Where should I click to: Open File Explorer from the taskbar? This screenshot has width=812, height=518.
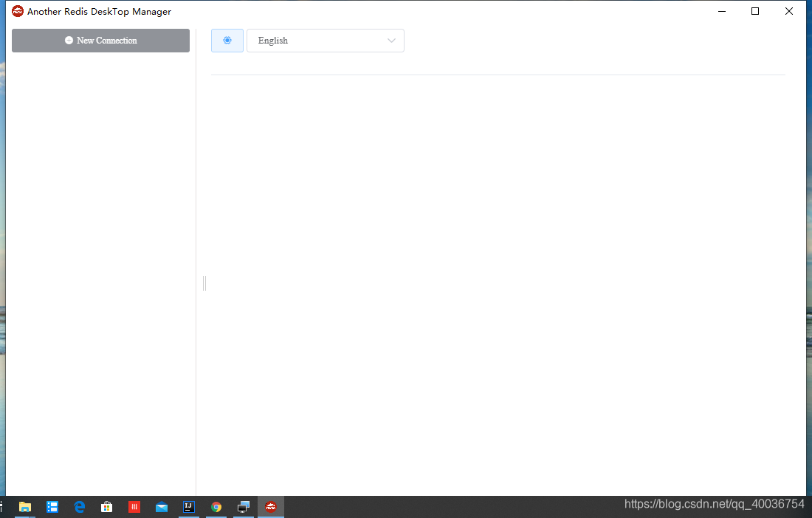coord(25,507)
